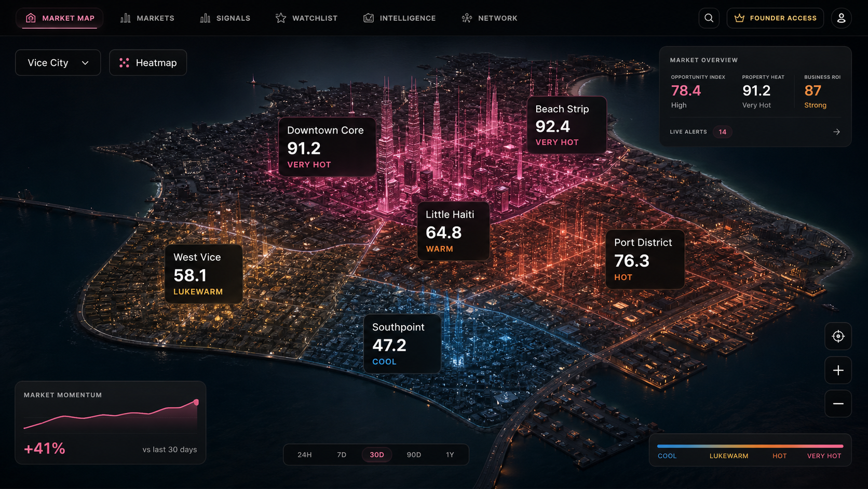The width and height of the screenshot is (868, 489).
Task: Expand the Vice City dropdown chevron
Action: click(x=85, y=63)
